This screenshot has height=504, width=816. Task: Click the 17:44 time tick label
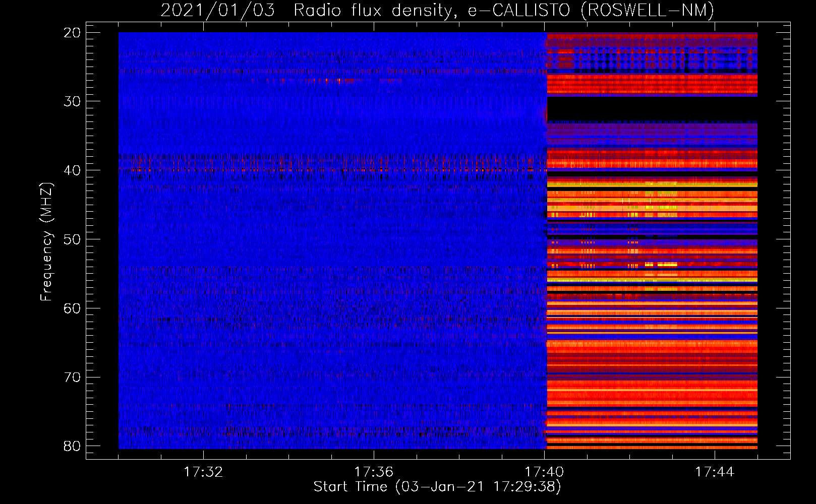[x=715, y=472]
